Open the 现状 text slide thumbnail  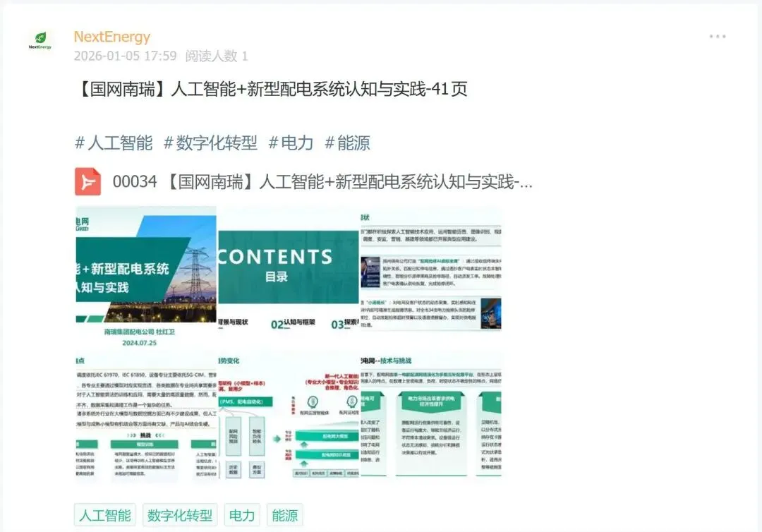431,277
